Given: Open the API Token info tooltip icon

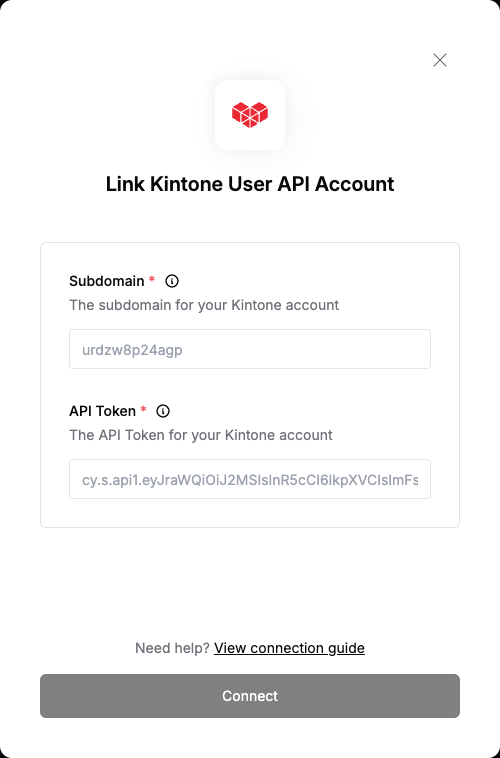Looking at the screenshot, I should (x=163, y=411).
